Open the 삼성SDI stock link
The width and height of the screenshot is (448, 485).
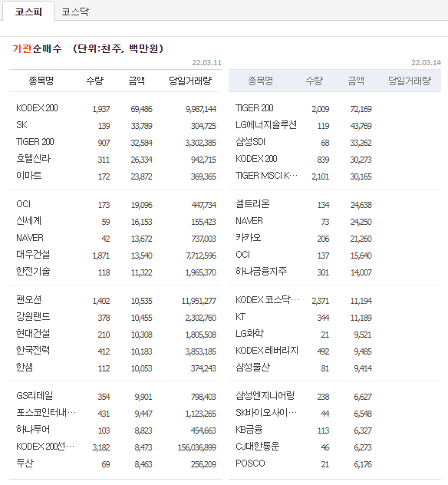(x=250, y=142)
